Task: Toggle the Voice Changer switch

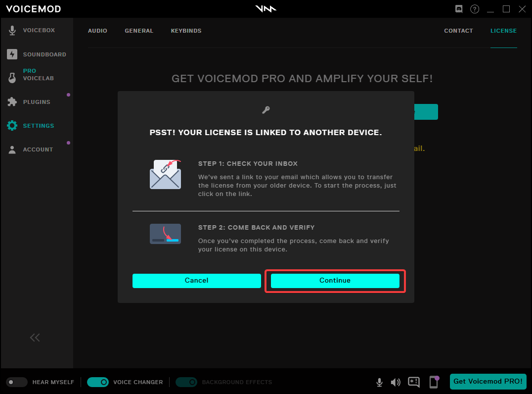Action: coord(98,382)
